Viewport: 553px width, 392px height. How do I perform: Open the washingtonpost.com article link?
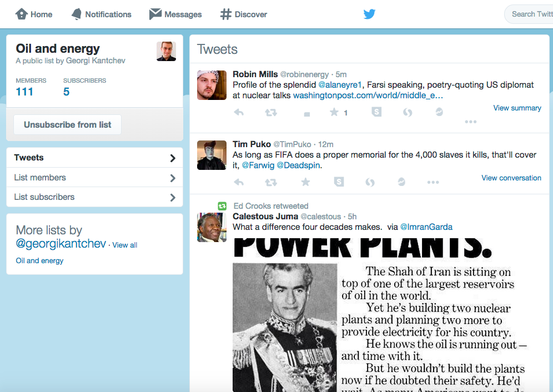click(x=368, y=96)
